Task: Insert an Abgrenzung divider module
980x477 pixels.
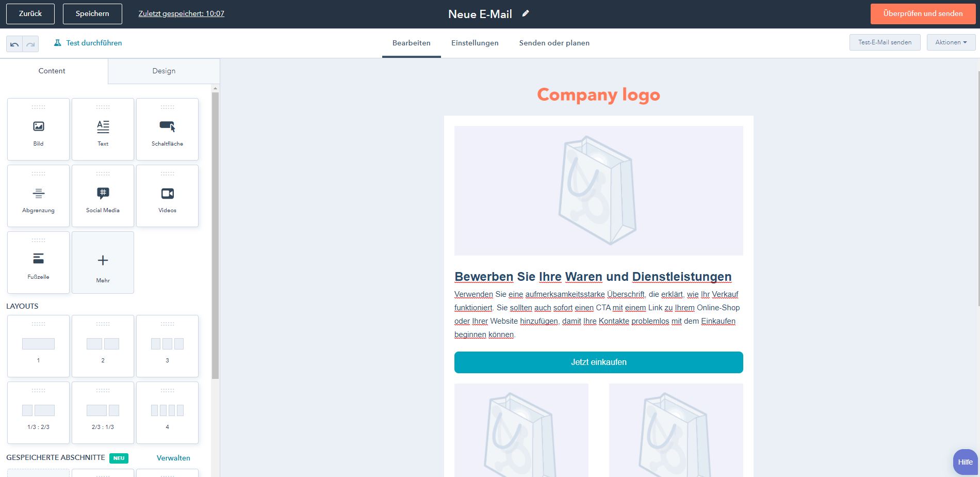Action: click(x=38, y=196)
